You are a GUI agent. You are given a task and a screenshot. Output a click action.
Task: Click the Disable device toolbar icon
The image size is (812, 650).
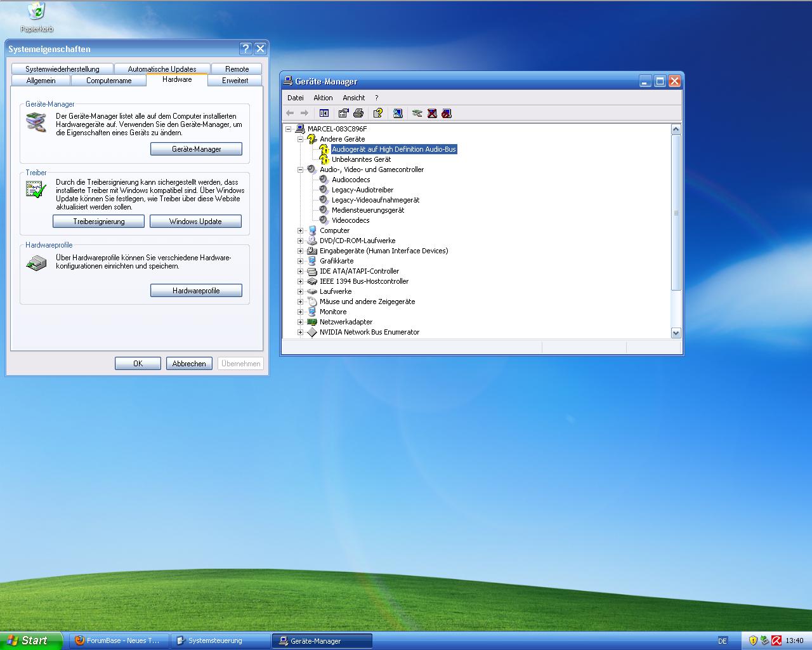pos(447,113)
